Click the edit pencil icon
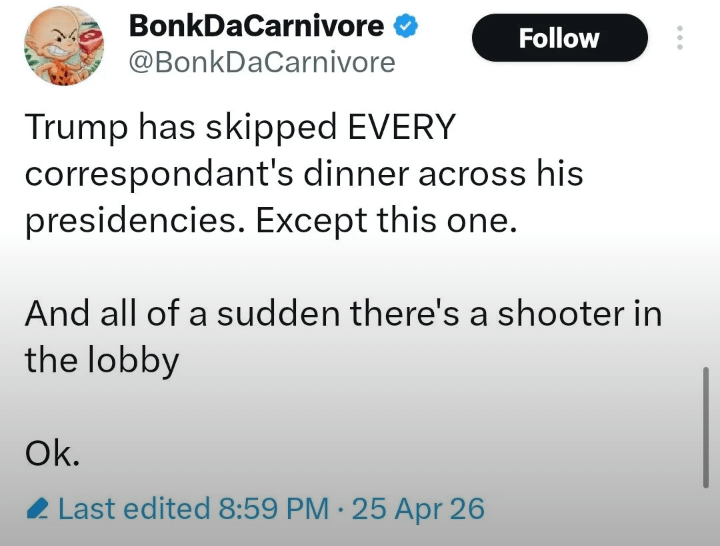 [x=38, y=510]
